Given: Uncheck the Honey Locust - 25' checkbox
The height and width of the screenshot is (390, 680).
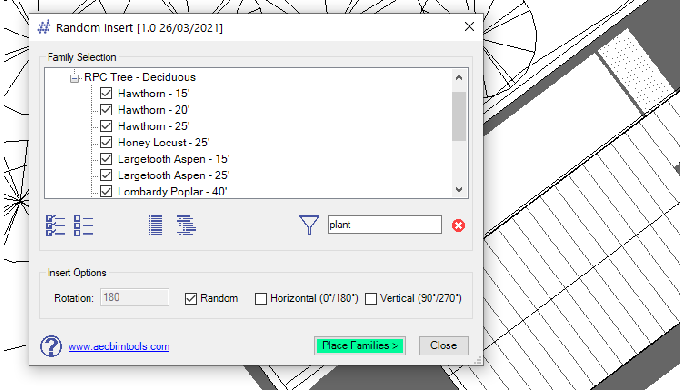Looking at the screenshot, I should (x=106, y=142).
